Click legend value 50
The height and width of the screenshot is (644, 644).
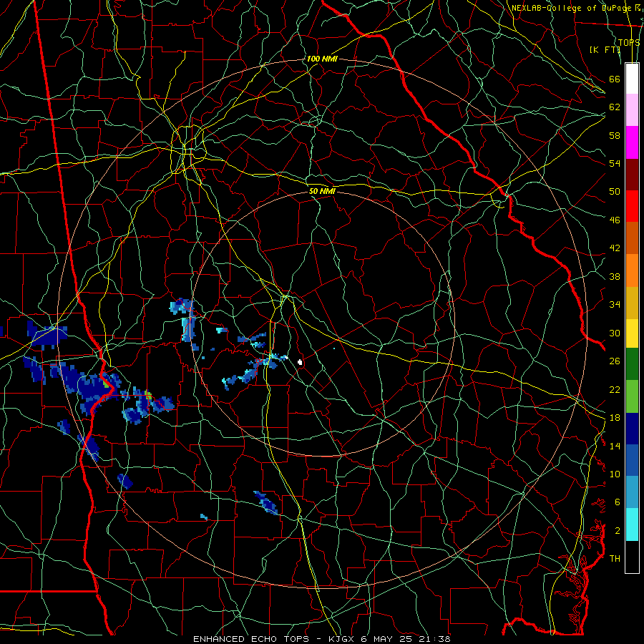615,192
